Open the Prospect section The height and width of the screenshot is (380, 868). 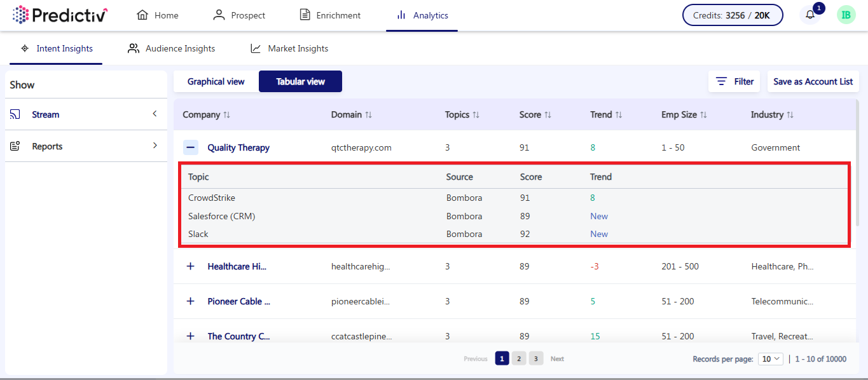[239, 15]
